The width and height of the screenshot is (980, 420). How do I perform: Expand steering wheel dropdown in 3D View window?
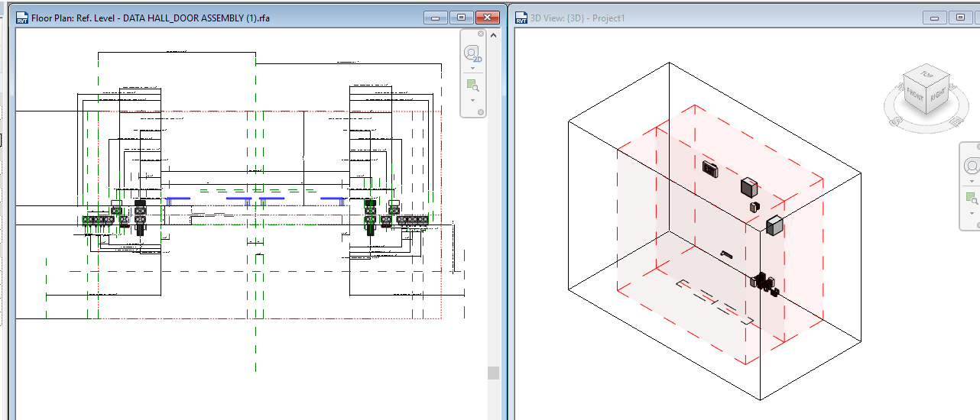(x=972, y=182)
